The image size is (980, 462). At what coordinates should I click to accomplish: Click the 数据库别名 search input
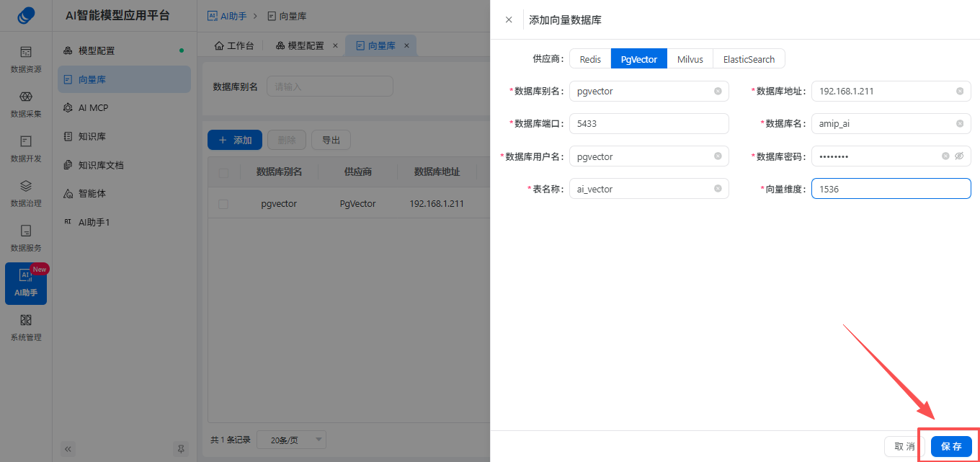point(330,86)
